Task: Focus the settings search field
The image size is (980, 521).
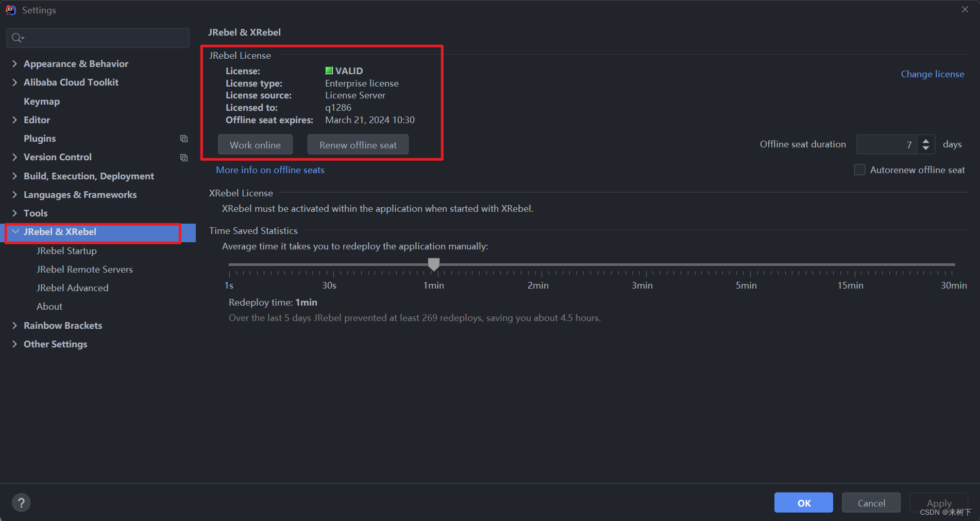Action: pos(98,38)
